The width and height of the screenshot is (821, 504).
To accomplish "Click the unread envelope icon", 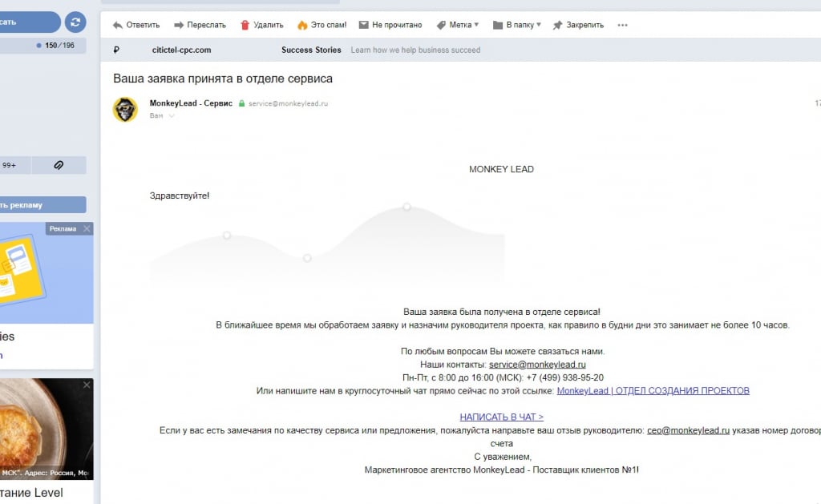I will click(363, 25).
